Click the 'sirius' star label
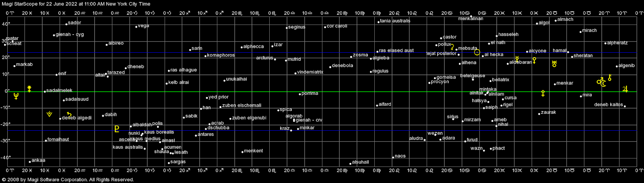This screenshot has width=644, height=183. [x=452, y=117]
